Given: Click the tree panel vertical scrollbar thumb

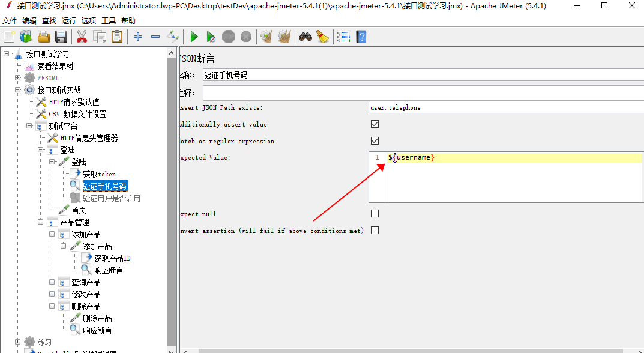Looking at the screenshot, I should point(171,201).
